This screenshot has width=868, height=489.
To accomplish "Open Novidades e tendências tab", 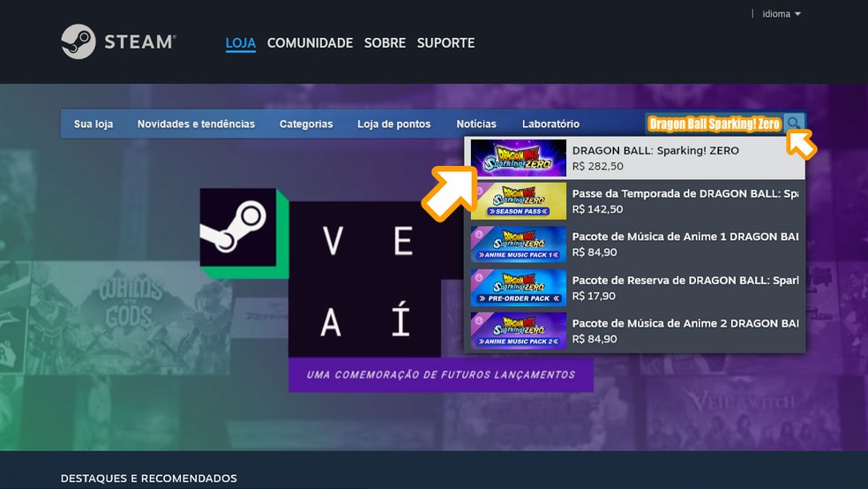I will [196, 124].
